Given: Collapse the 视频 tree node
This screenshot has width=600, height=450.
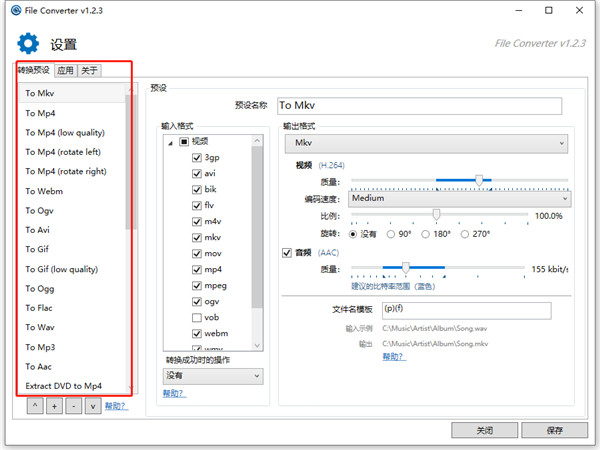Looking at the screenshot, I should (x=171, y=143).
